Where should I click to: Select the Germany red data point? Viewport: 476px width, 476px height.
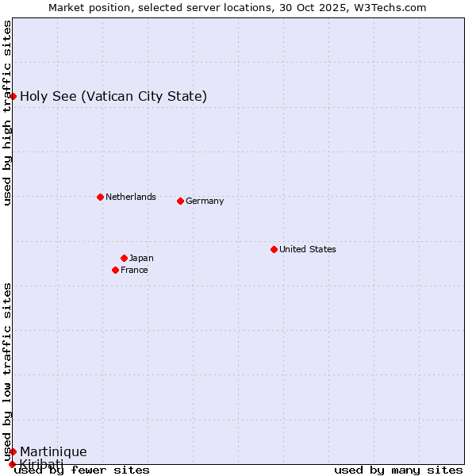click(180, 201)
